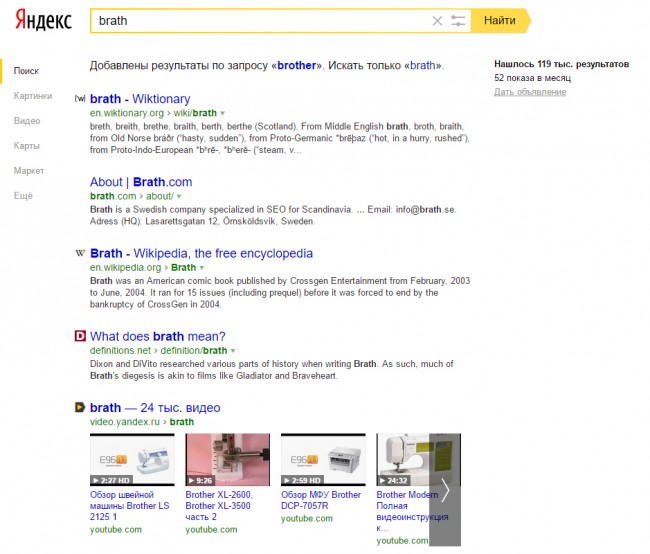Open the Карты sidebar item
This screenshot has width=650, height=554.
click(27, 146)
